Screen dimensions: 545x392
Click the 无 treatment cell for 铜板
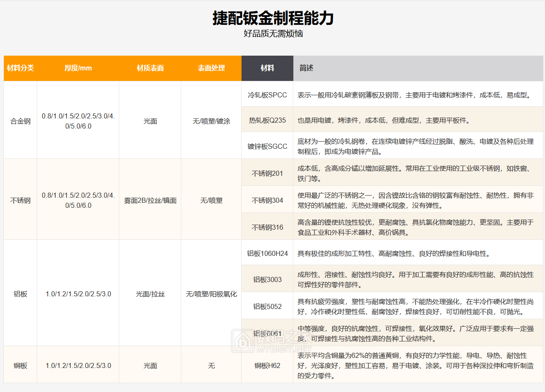coord(211,365)
